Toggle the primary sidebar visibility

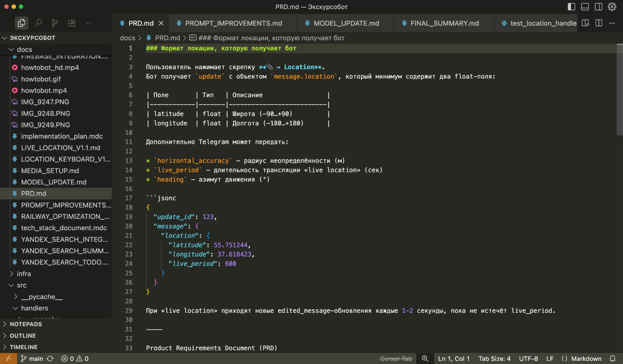coord(571,7)
